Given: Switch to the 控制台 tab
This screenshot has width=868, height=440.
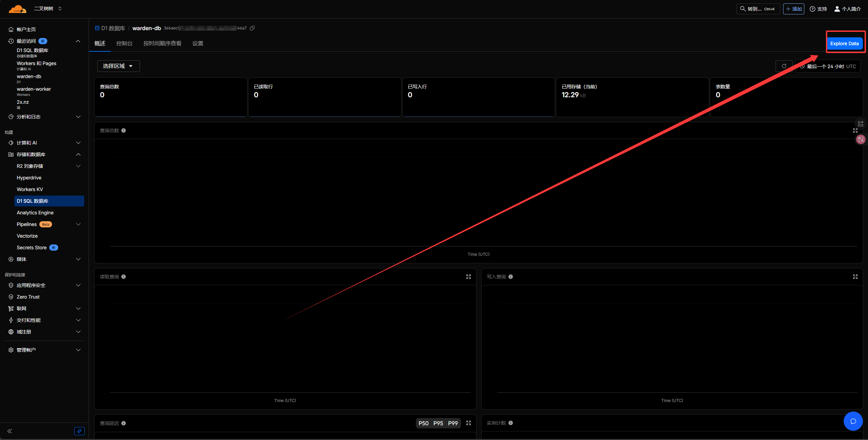Looking at the screenshot, I should 124,43.
